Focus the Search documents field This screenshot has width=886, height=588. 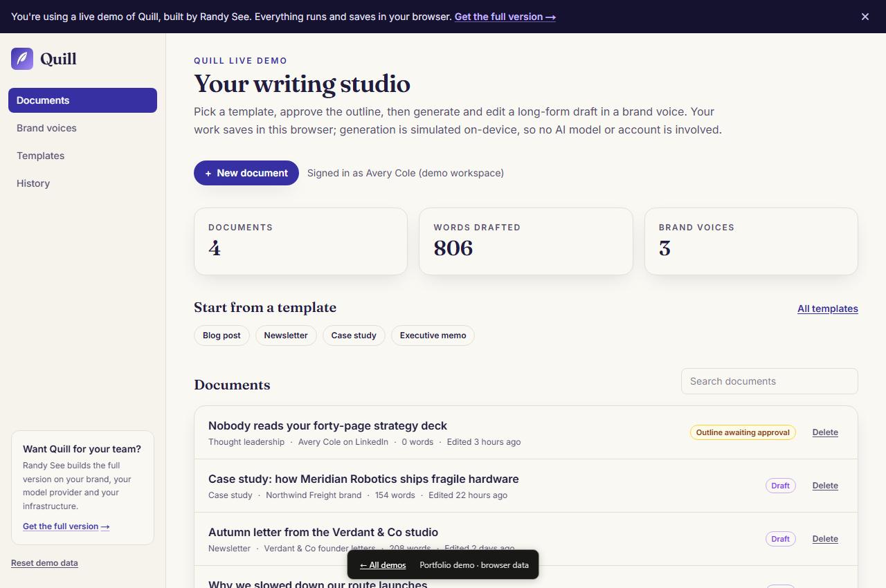pyautogui.click(x=770, y=381)
